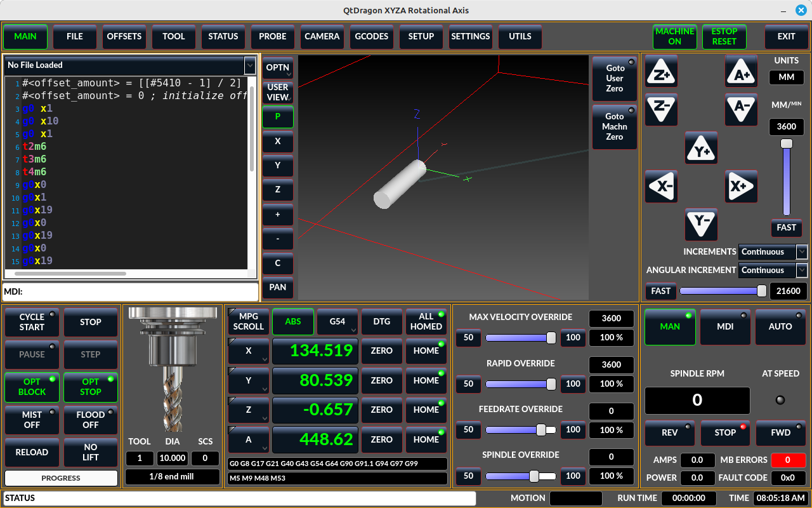Switch to the OFFSETS tab
812x508 pixels.
tap(124, 37)
